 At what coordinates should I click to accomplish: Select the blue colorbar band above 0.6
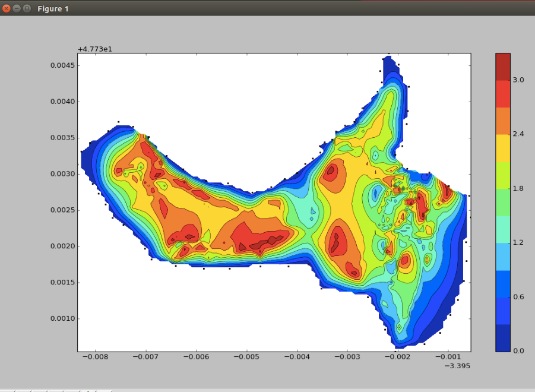[x=503, y=284]
